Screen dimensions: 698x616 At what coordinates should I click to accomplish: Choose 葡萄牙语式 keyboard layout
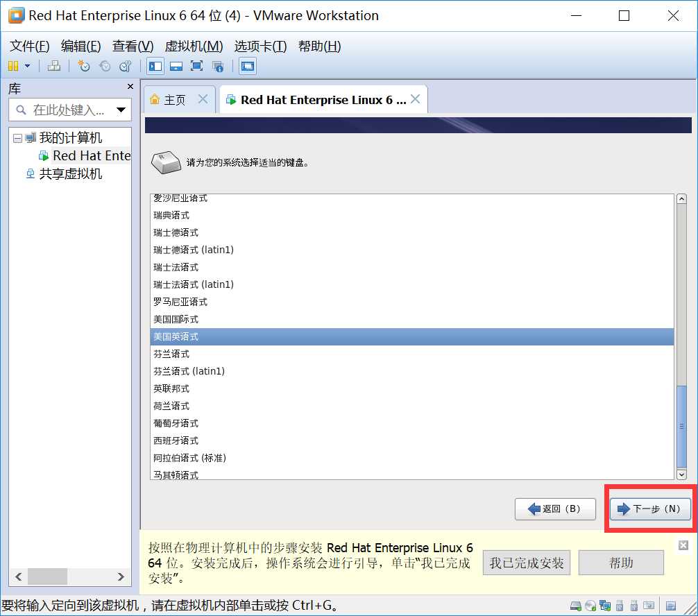coord(411,423)
